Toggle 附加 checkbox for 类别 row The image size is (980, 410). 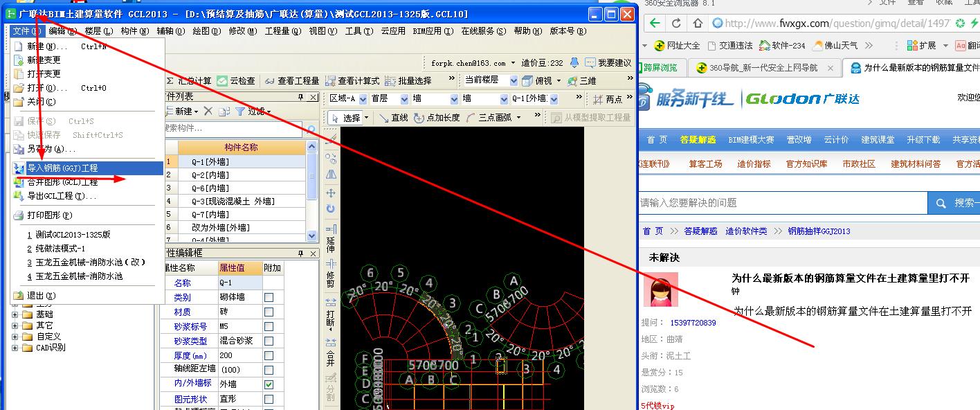point(269,297)
